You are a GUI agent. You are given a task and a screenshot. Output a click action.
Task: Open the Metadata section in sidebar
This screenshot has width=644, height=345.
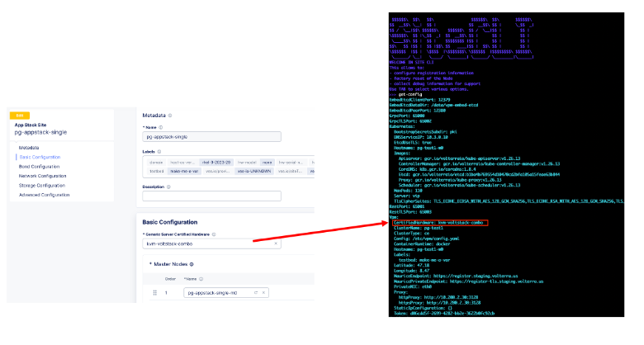coord(29,147)
